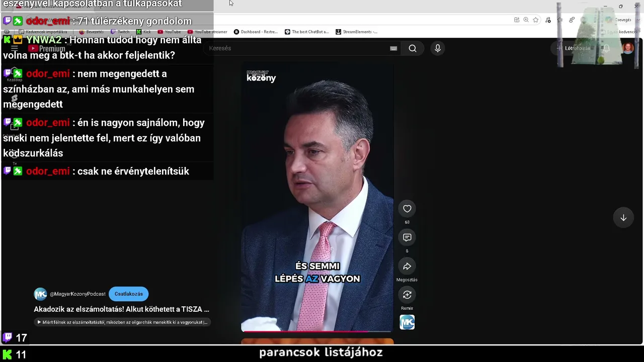Open the browser profile people icon
Screen dimensions: 644x362
572,20
